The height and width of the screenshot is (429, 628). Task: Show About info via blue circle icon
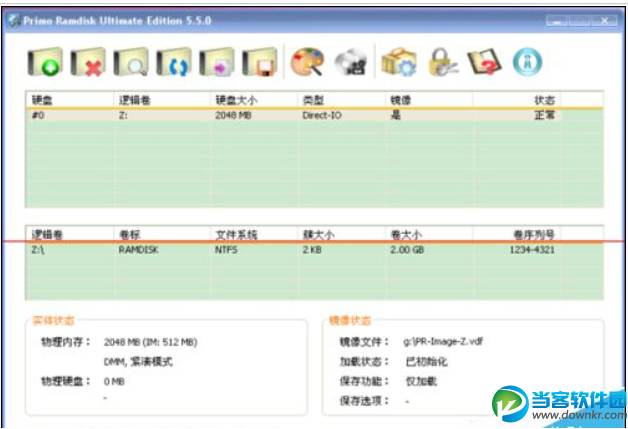pos(527,62)
